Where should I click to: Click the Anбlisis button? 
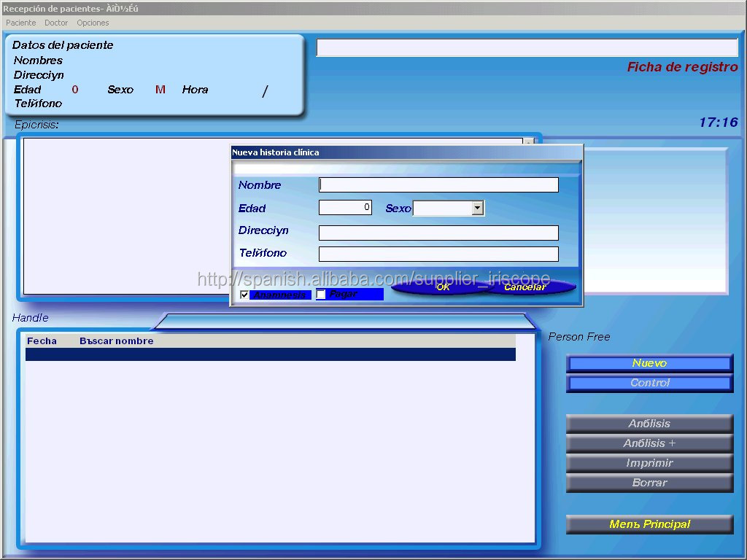click(649, 424)
